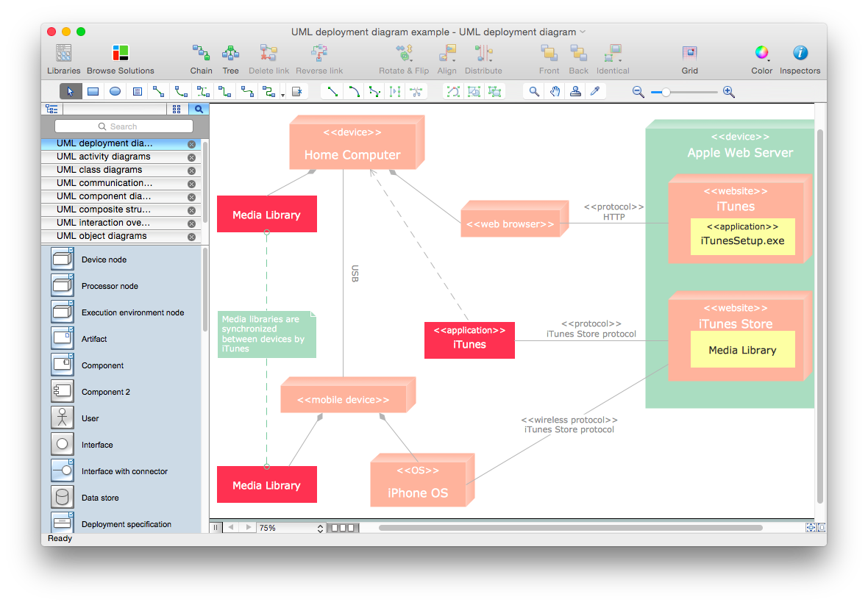Toggle library search mode
Image resolution: width=868 pixels, height=605 pixels.
coord(199,110)
